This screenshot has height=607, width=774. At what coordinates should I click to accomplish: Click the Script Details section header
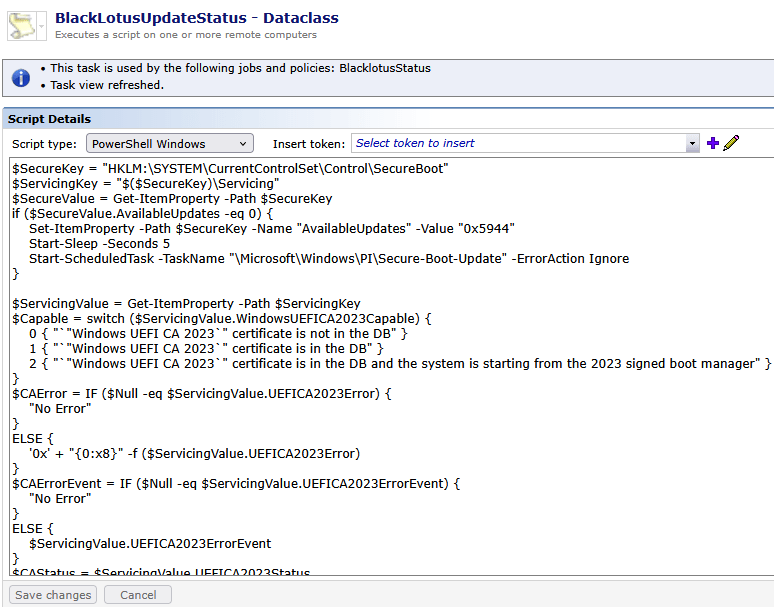[x=50, y=119]
